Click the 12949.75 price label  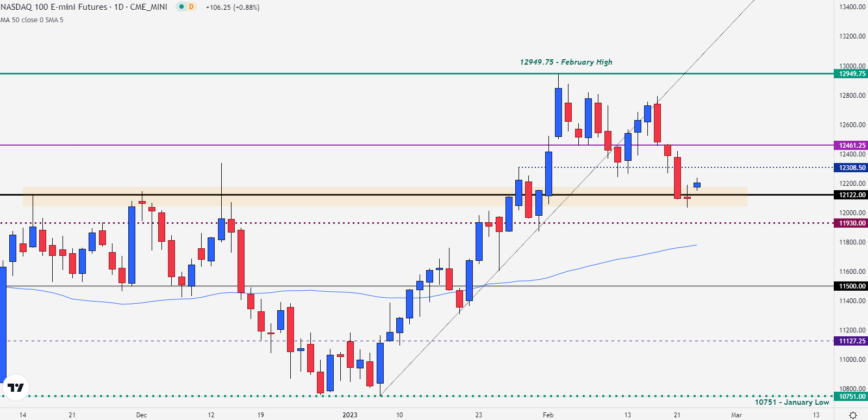pos(851,74)
